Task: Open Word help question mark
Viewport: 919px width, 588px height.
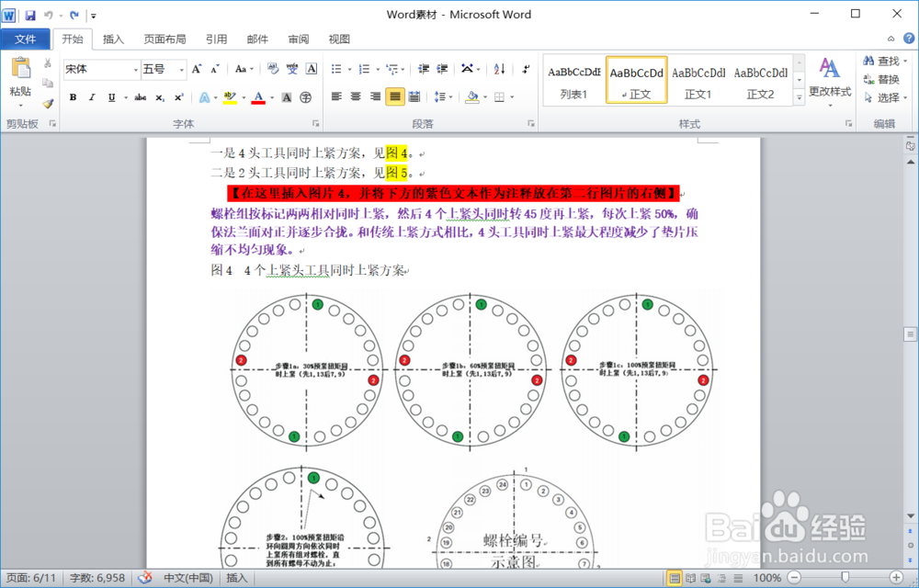Action: click(909, 39)
